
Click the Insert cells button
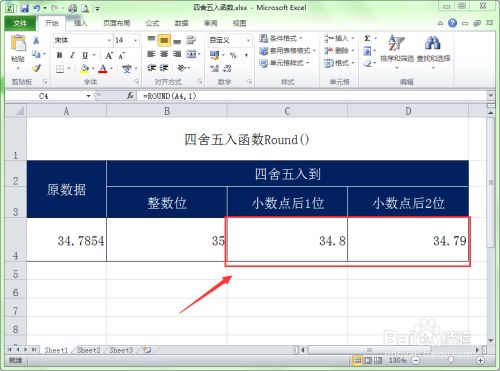coord(339,39)
